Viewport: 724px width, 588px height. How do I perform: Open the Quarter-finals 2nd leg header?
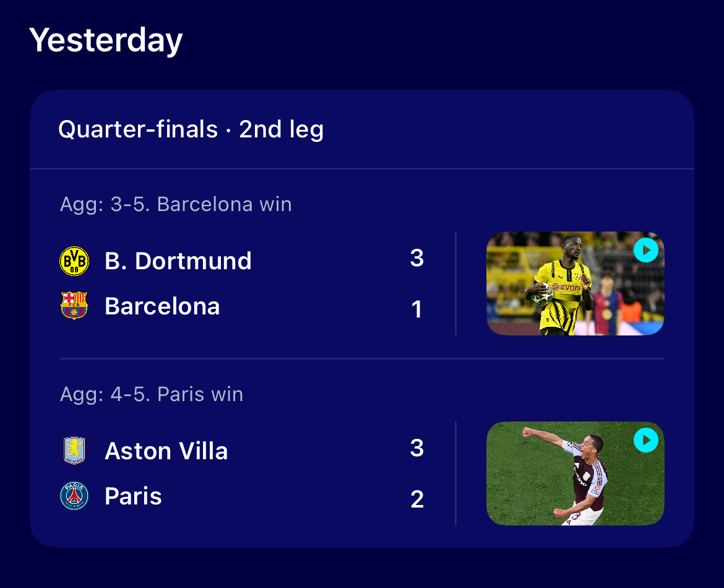[191, 129]
